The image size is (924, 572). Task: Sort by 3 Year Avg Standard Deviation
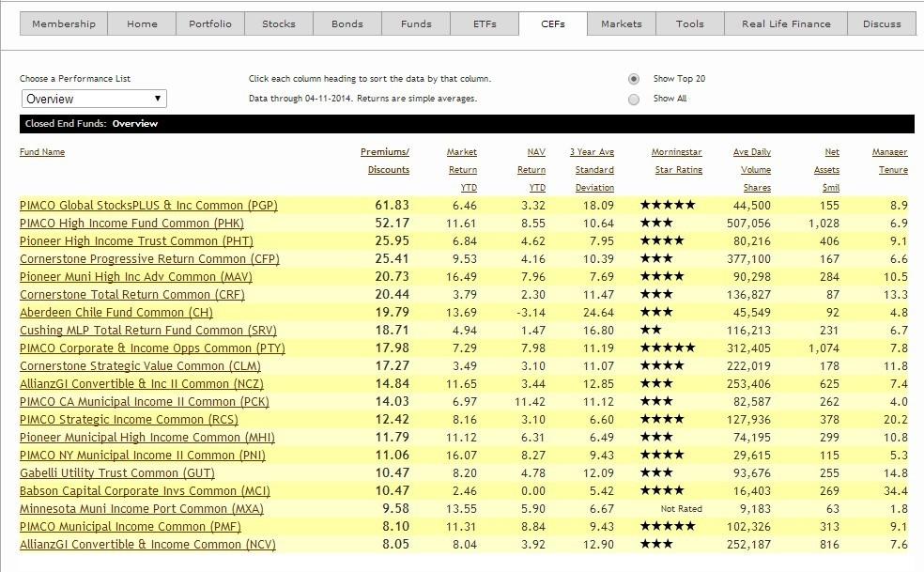tap(593, 170)
